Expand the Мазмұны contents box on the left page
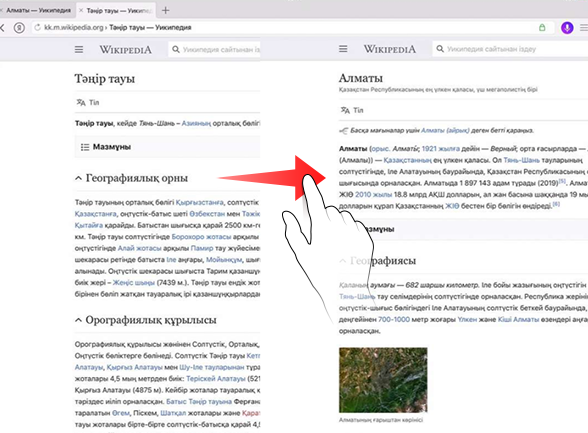The width and height of the screenshot is (588, 433). [x=168, y=147]
